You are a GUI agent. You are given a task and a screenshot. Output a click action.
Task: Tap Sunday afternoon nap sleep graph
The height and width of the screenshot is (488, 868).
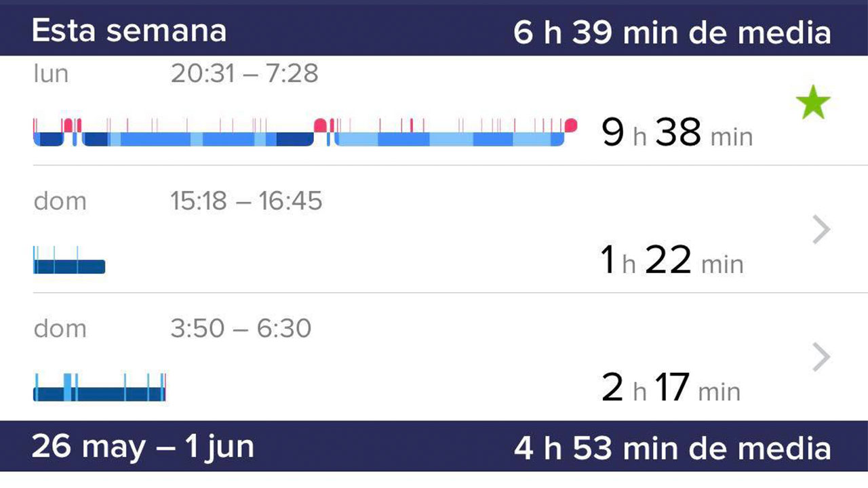tap(69, 266)
